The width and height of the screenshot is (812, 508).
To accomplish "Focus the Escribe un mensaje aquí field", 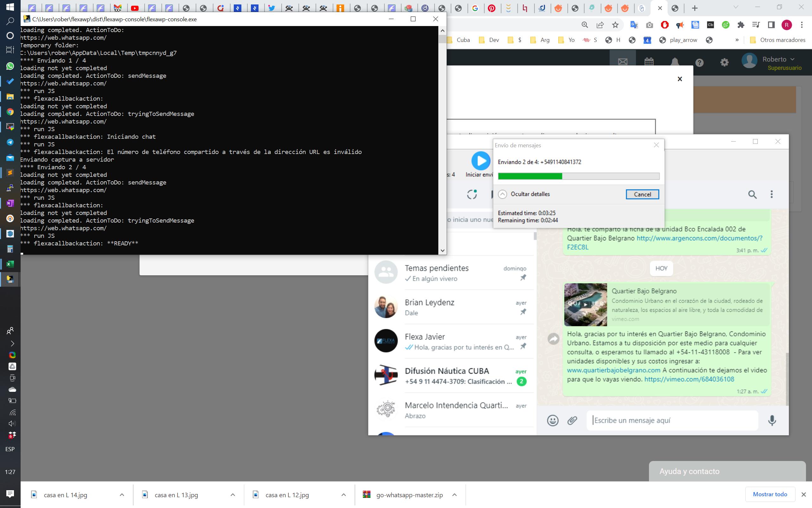I will click(x=672, y=420).
